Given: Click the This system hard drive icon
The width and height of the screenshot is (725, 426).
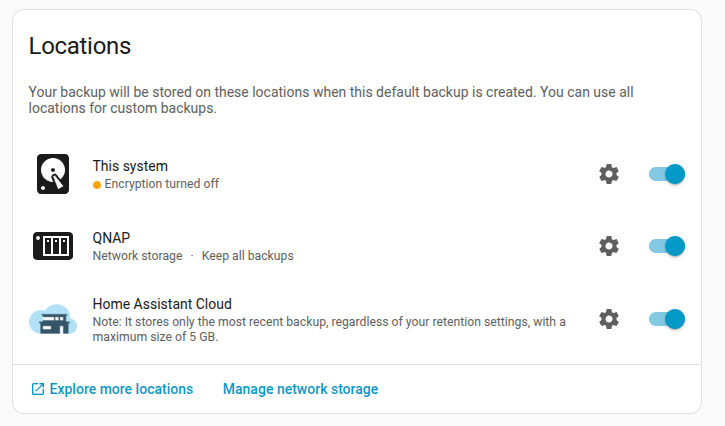Looking at the screenshot, I should click(53, 174).
